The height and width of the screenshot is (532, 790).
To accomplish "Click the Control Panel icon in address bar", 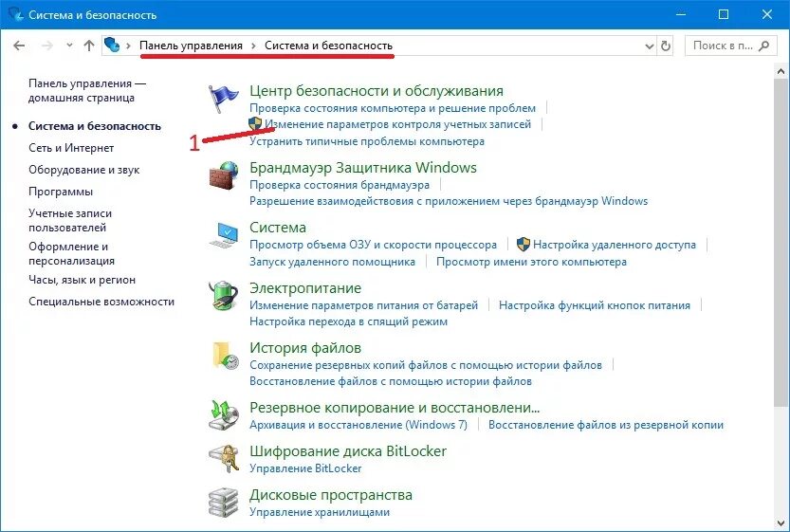I will click(112, 46).
